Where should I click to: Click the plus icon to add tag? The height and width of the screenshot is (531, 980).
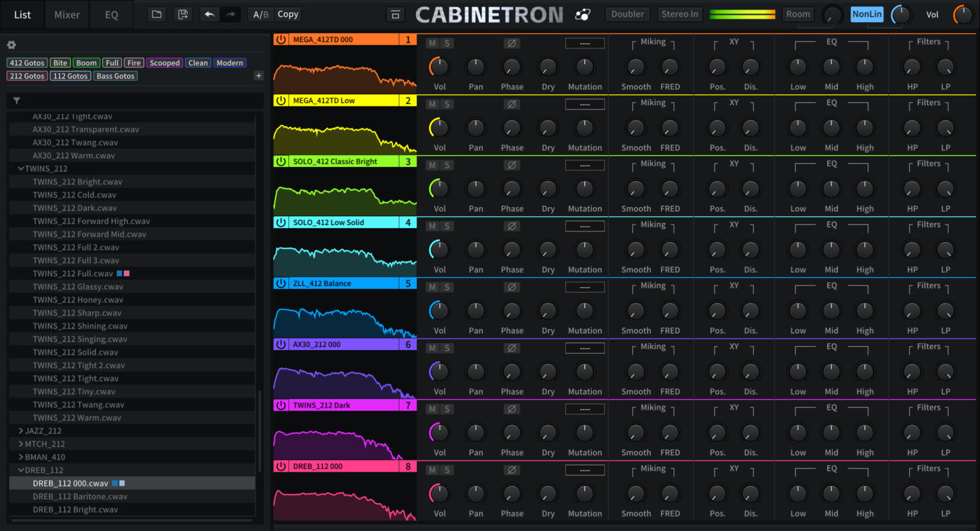[x=258, y=76]
